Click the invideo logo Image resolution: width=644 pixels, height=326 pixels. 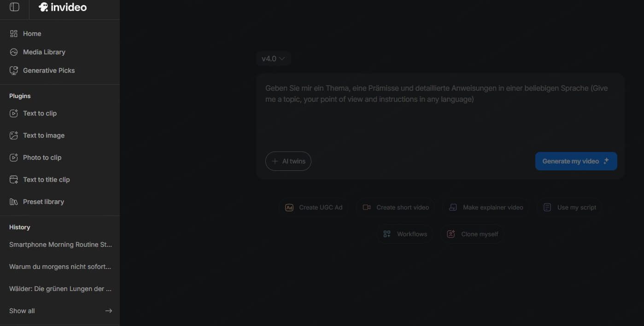[62, 6]
